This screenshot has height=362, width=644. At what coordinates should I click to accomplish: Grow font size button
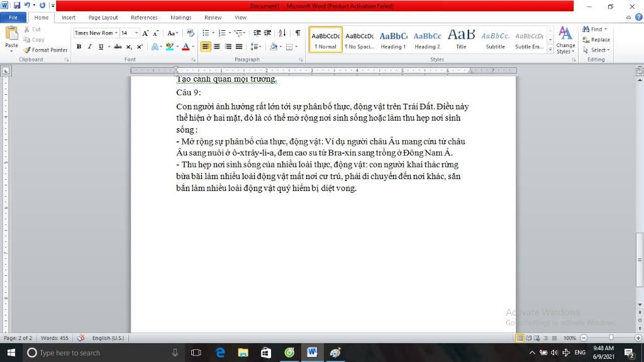point(145,33)
